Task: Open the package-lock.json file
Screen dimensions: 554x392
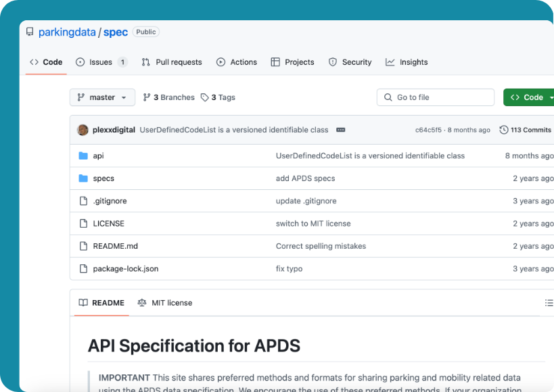Action: (125, 269)
